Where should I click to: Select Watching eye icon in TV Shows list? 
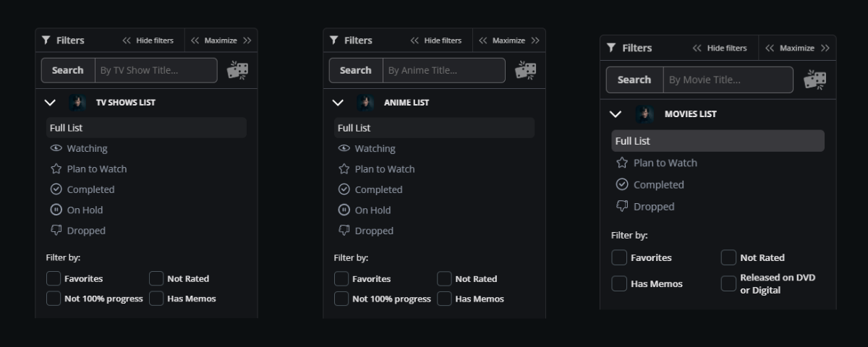(56, 148)
